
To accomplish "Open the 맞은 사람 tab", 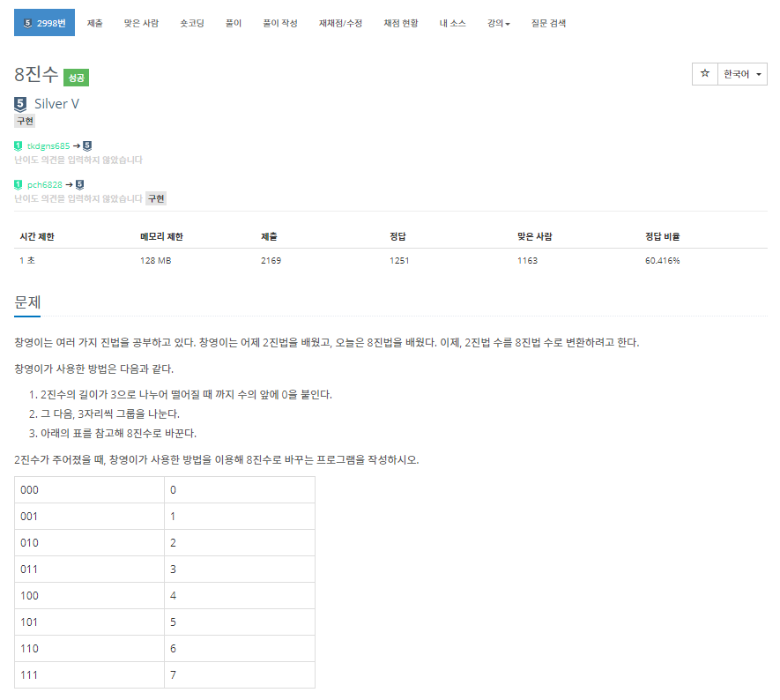I will [141, 23].
